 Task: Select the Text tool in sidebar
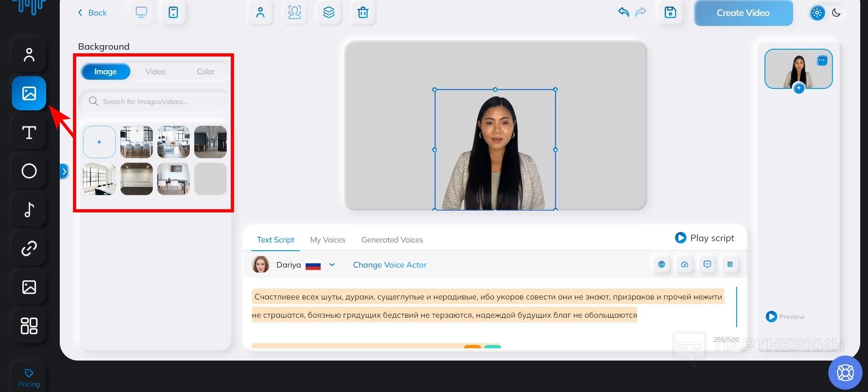(29, 133)
